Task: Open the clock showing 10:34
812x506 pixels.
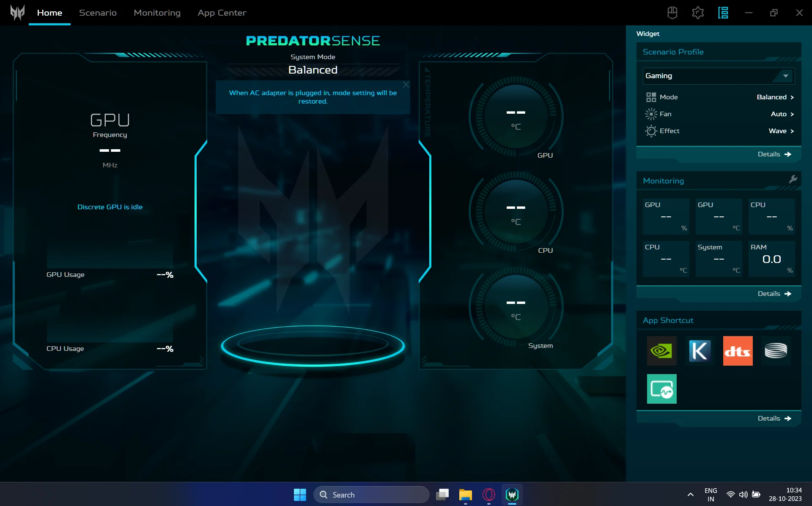Action: pos(785,495)
